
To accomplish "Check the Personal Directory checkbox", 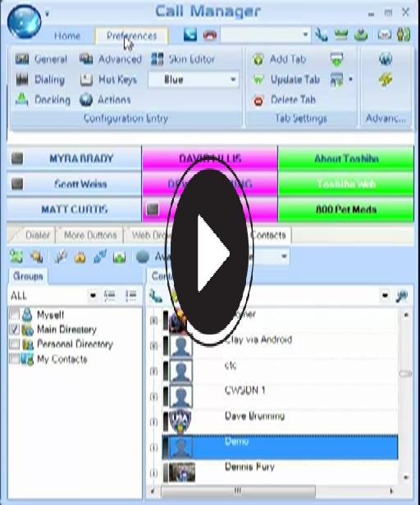I will point(15,344).
